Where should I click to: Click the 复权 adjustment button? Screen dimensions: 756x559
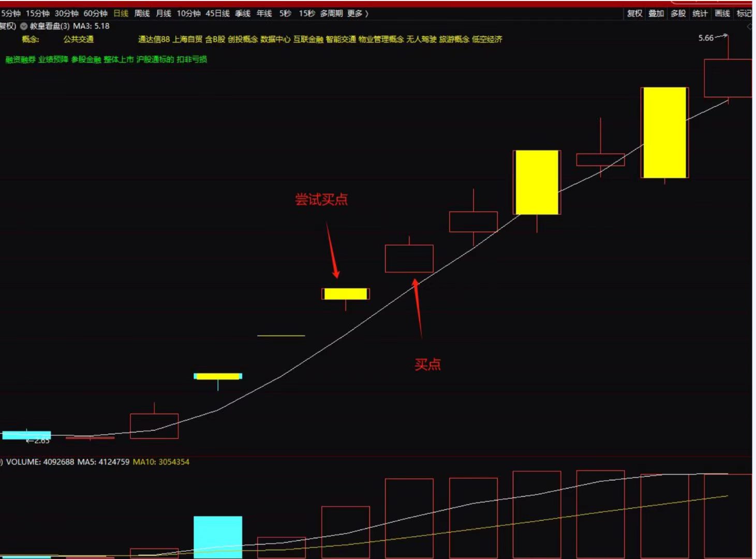tap(634, 13)
